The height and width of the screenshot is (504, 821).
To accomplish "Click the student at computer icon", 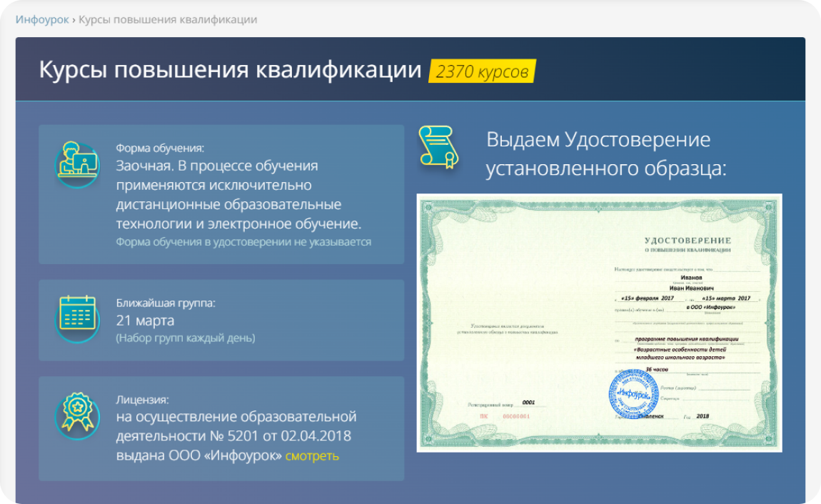I will [x=78, y=164].
